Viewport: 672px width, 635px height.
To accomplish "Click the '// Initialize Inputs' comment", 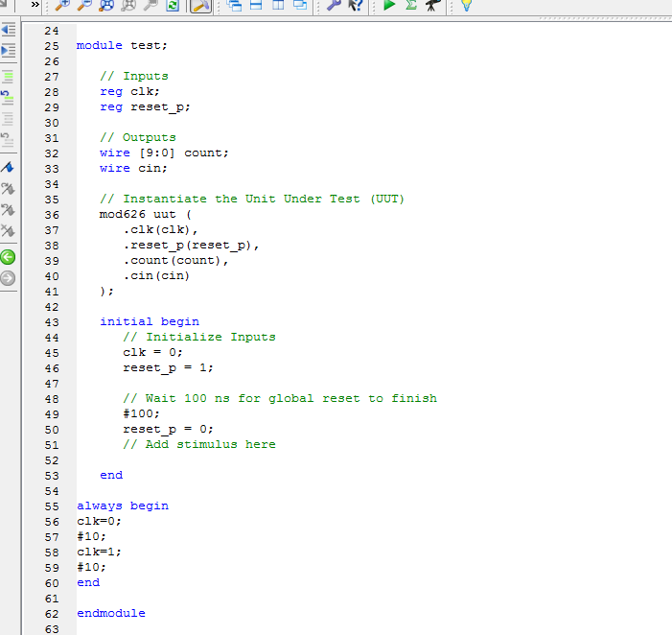I will point(199,337).
